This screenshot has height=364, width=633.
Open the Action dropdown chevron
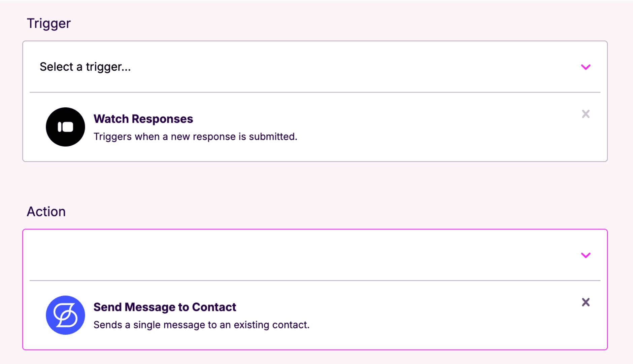pyautogui.click(x=586, y=255)
